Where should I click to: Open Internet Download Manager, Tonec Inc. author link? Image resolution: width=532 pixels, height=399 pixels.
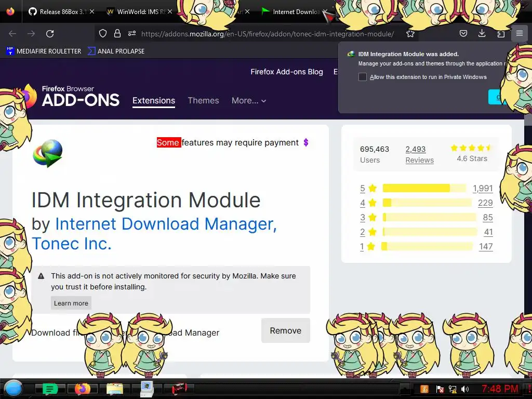click(x=154, y=233)
